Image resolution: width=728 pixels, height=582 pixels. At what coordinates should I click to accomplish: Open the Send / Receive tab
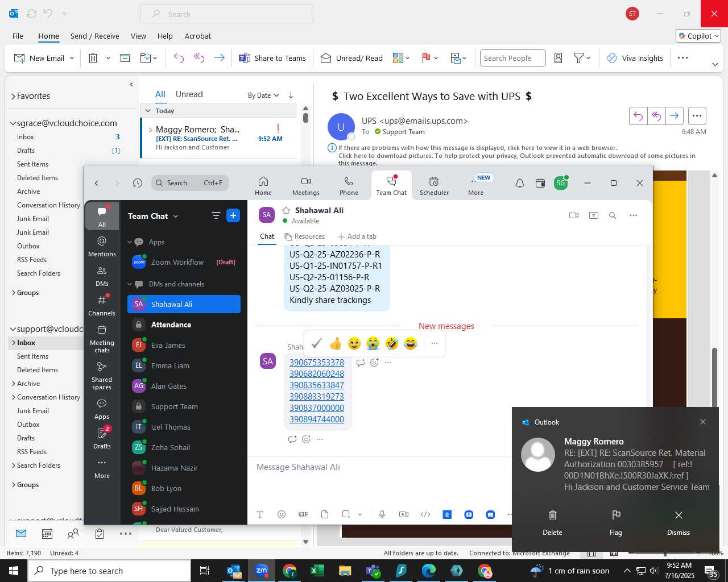95,36
